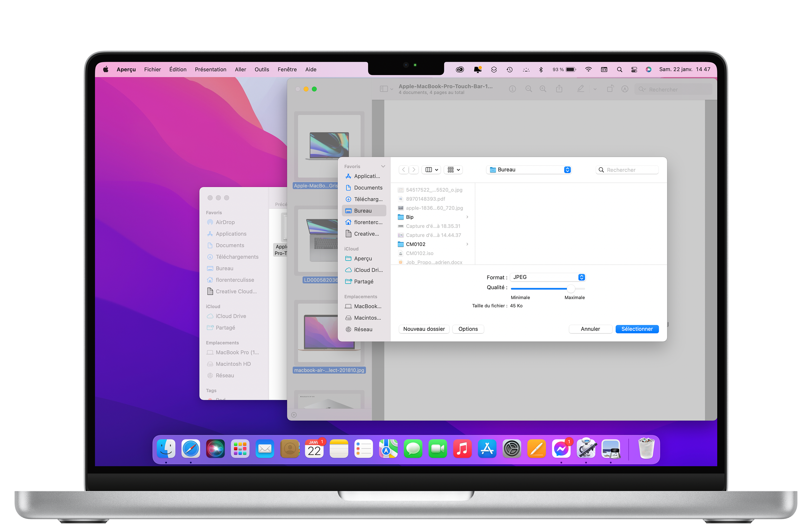Launch Safari from the Dock
The height and width of the screenshot is (528, 812).
(x=191, y=449)
